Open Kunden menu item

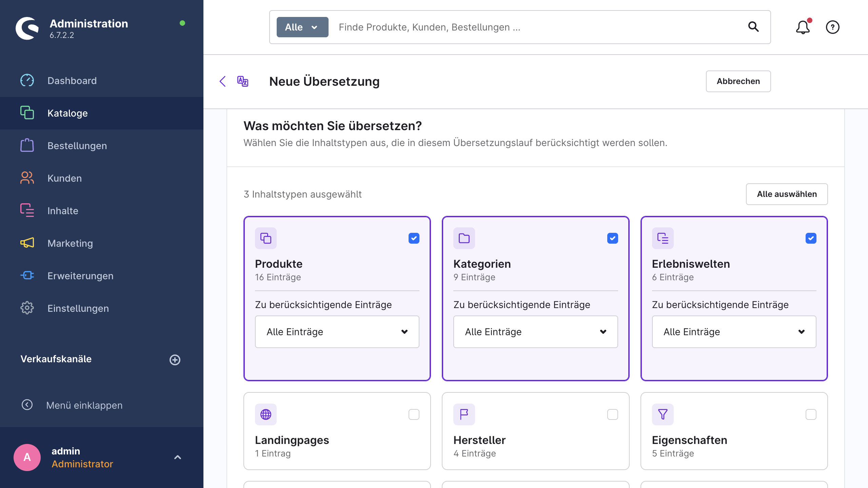(x=102, y=178)
